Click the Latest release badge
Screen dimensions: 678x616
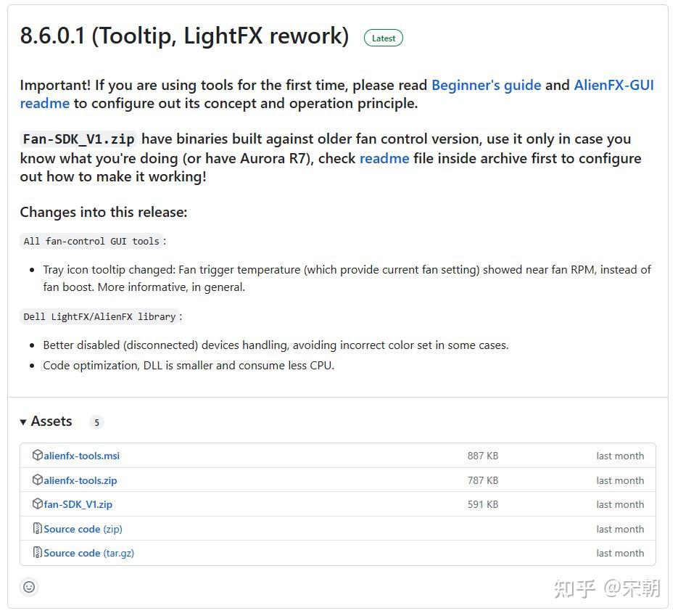[x=383, y=38]
